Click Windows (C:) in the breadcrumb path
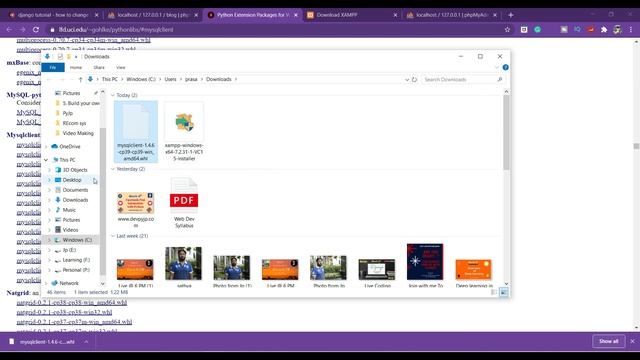Viewport: 640px width, 360px height. (141, 79)
